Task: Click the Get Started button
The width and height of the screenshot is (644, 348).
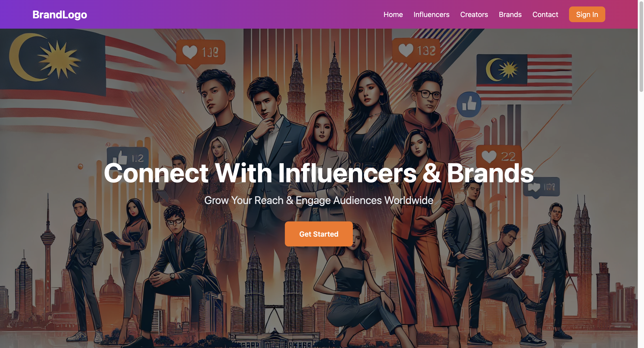Action: (x=318, y=234)
